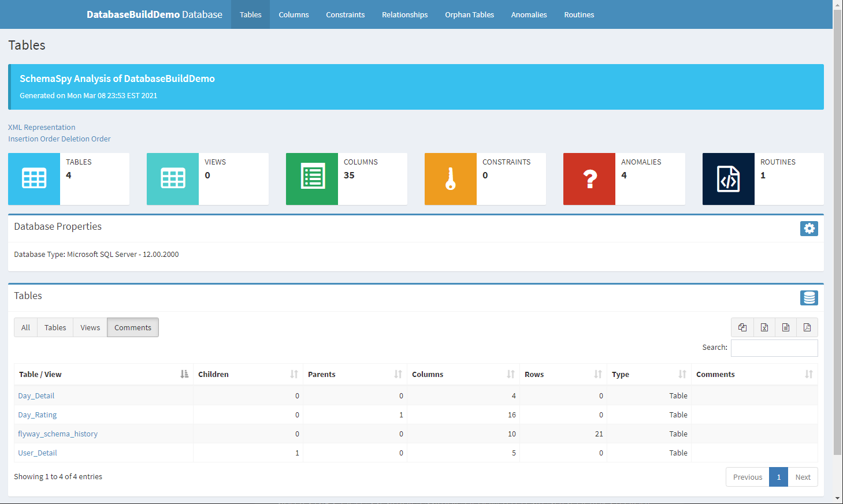Filter list to Views only
The width and height of the screenshot is (843, 504).
(90, 327)
